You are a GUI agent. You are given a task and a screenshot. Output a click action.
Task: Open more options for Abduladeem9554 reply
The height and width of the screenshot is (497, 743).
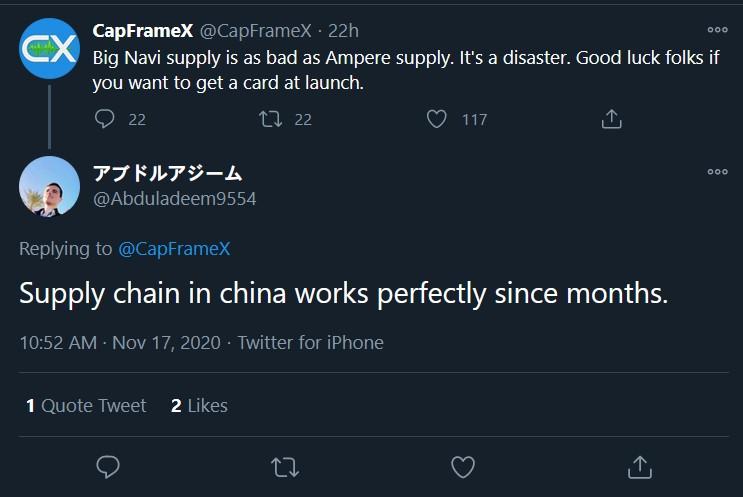pyautogui.click(x=717, y=172)
